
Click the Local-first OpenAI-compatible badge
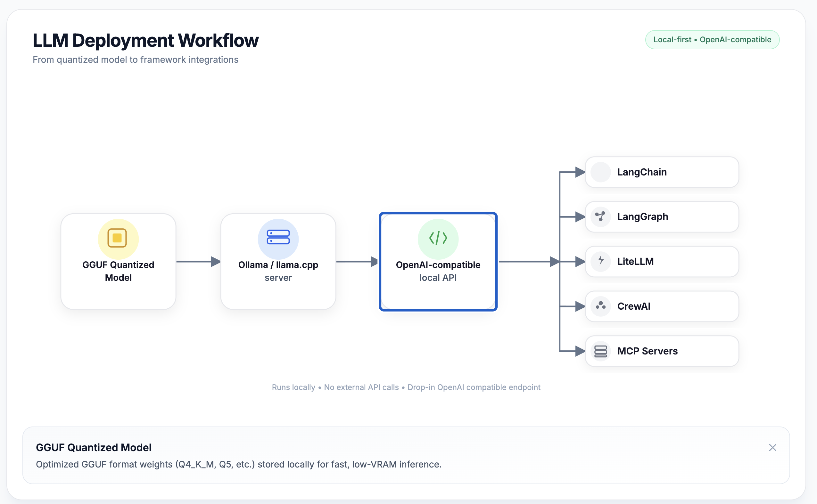[712, 39]
